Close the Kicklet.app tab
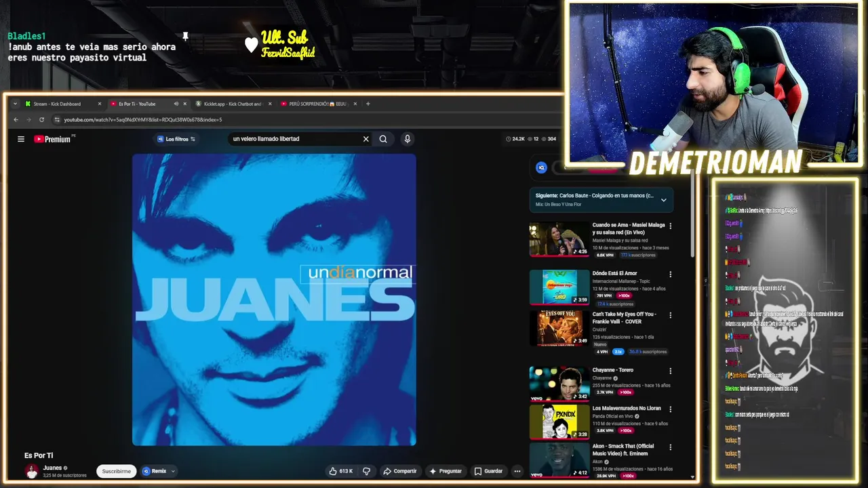This screenshot has height=488, width=868. coord(270,104)
